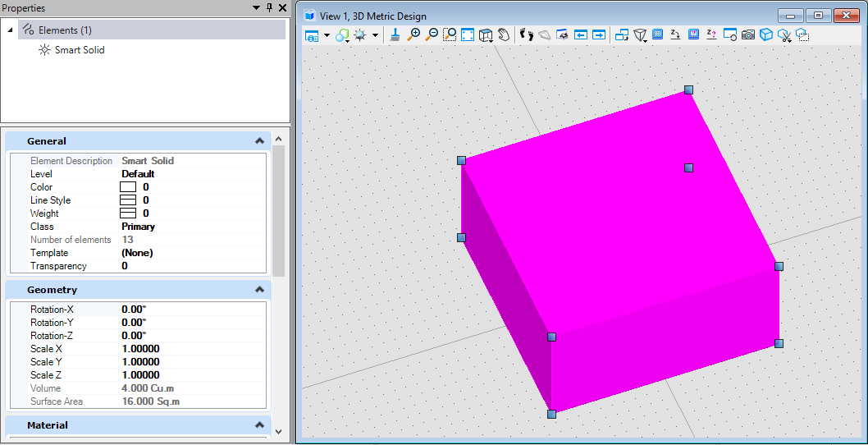Click the View Next right arrow
Viewport: 868px width, 445px height.
click(x=599, y=35)
